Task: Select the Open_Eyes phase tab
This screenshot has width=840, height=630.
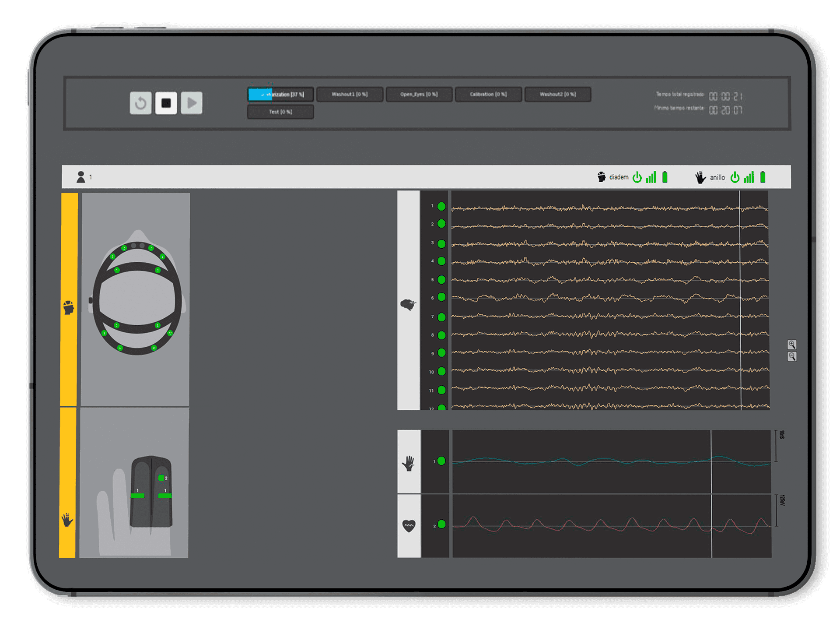Action: (419, 94)
